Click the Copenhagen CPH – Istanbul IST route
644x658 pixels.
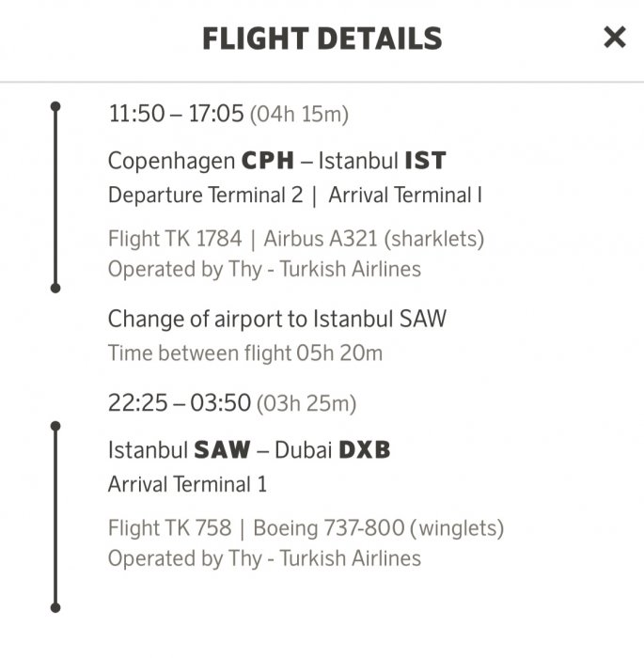point(276,161)
